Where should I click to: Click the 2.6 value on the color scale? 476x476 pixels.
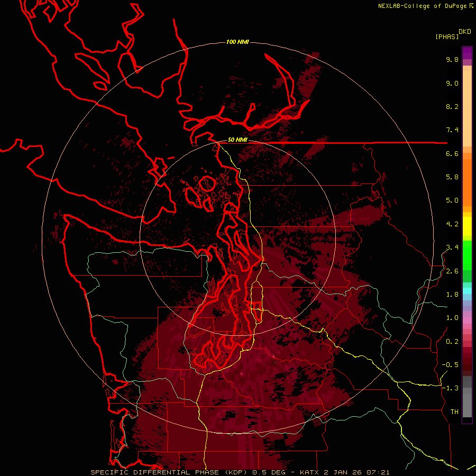tap(452, 271)
